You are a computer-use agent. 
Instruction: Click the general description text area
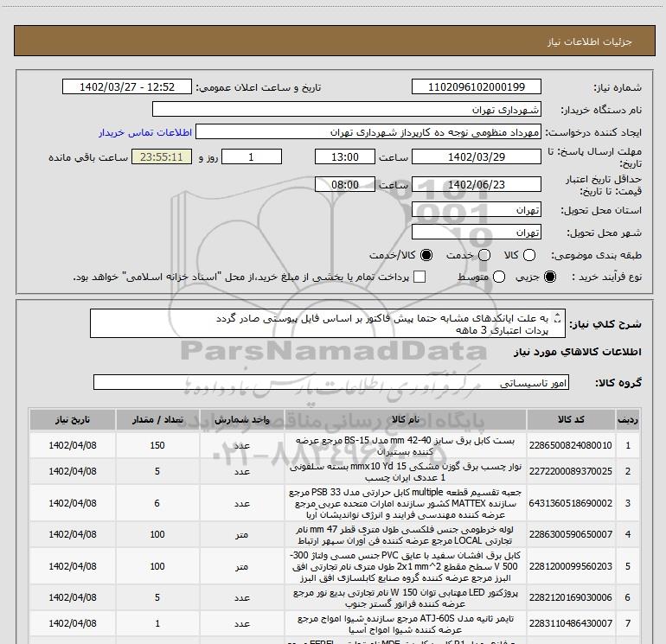point(328,324)
